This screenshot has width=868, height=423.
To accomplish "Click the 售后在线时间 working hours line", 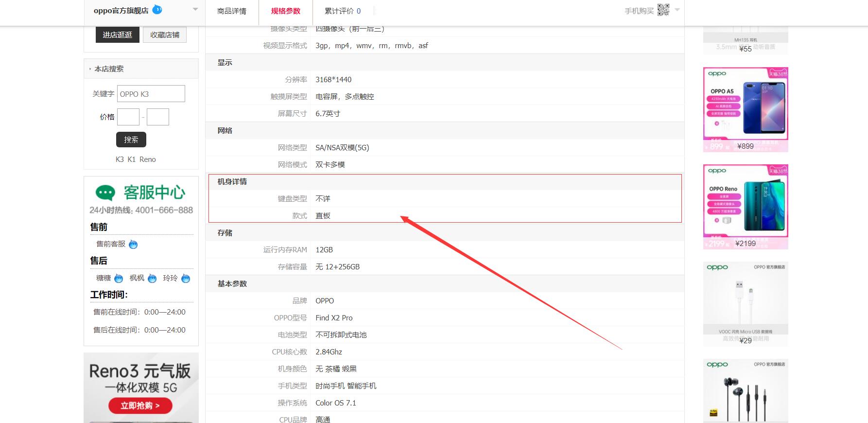I will [x=139, y=330].
